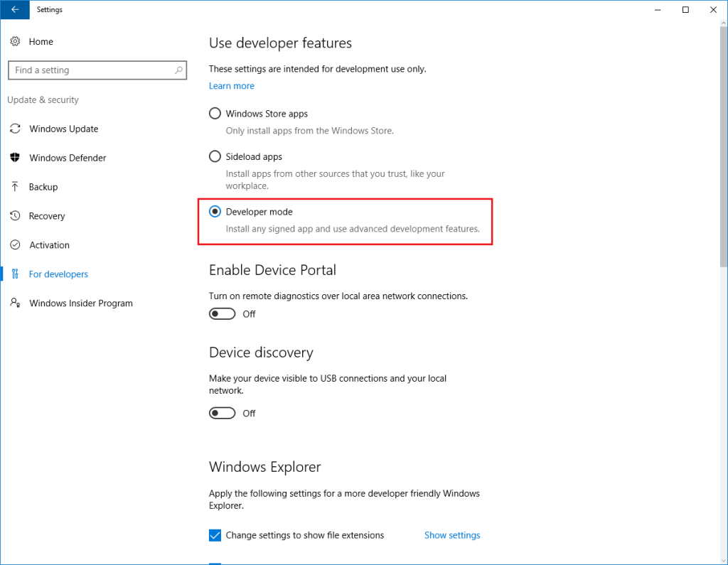
Task: Click the Windows Update refresh icon
Action: point(15,129)
